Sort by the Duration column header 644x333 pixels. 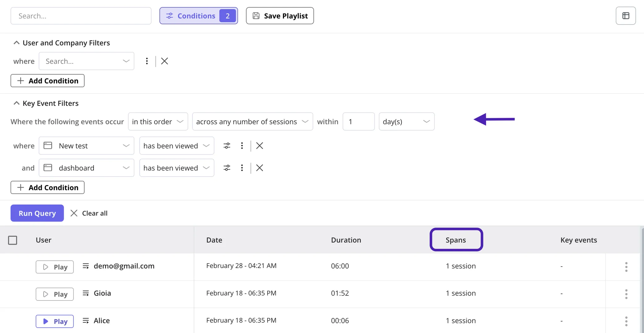346,240
